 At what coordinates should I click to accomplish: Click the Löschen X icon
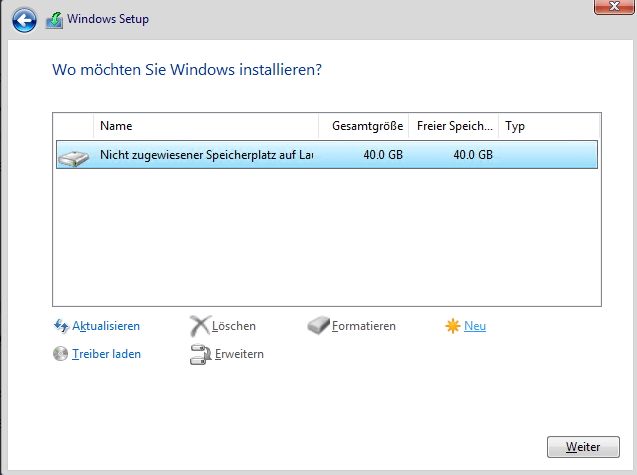tap(200, 326)
